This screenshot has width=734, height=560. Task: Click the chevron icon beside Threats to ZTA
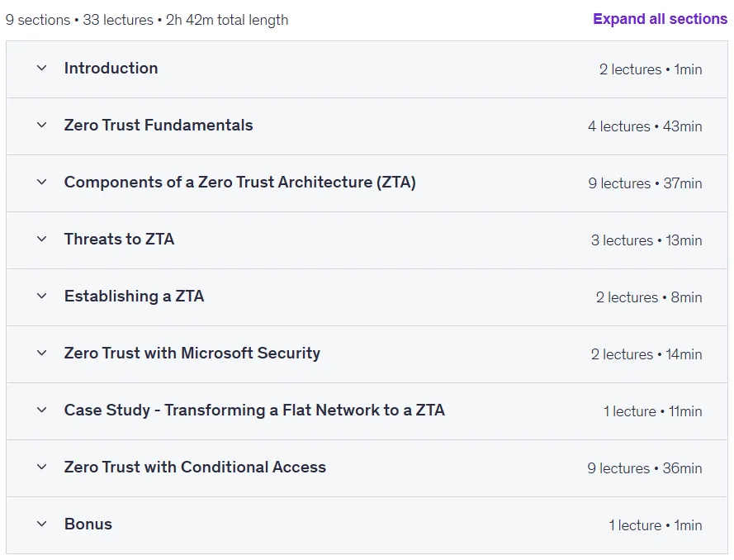(x=41, y=240)
